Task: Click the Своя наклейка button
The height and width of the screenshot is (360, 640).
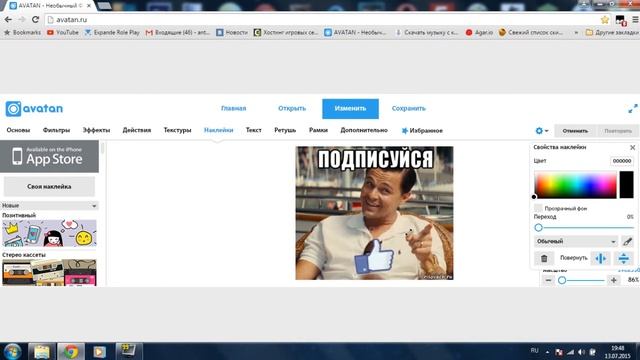Action: (49, 187)
